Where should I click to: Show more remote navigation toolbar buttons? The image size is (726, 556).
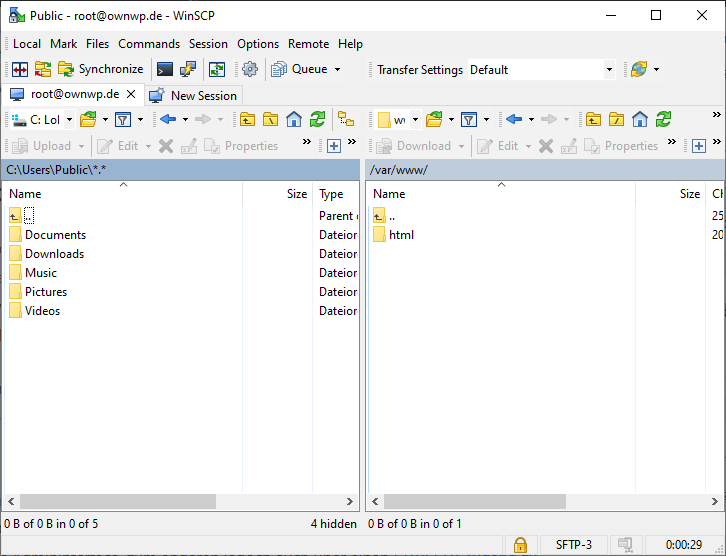tap(716, 114)
